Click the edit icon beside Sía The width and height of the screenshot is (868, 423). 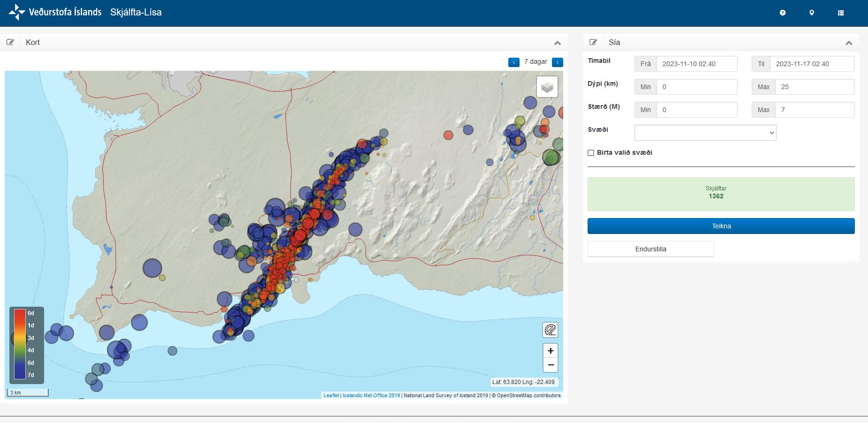[x=593, y=42]
